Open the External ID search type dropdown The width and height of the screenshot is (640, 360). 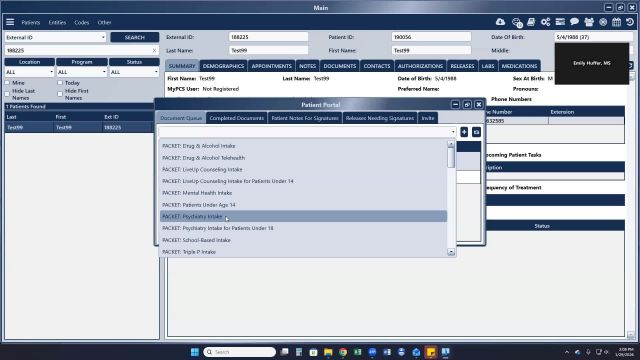55,37
